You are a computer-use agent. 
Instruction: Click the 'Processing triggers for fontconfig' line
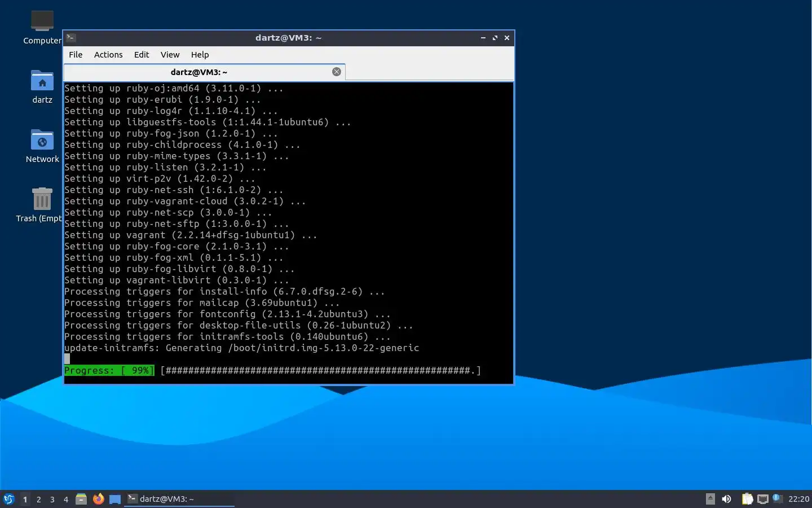[x=227, y=314]
